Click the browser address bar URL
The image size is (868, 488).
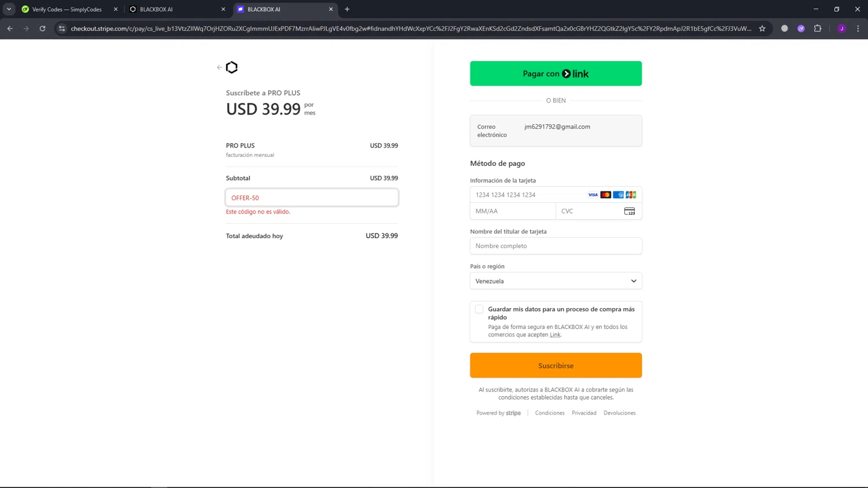(x=411, y=28)
